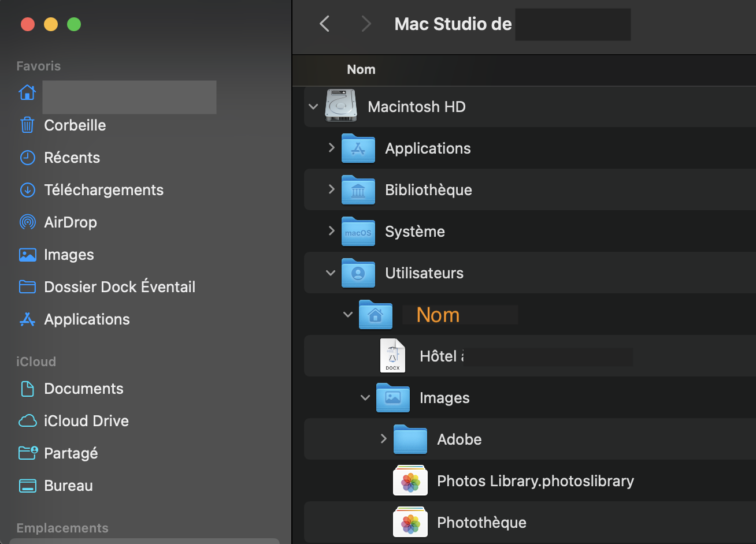Open the Partagé shared folder
The height and width of the screenshot is (544, 756).
pyautogui.click(x=71, y=453)
